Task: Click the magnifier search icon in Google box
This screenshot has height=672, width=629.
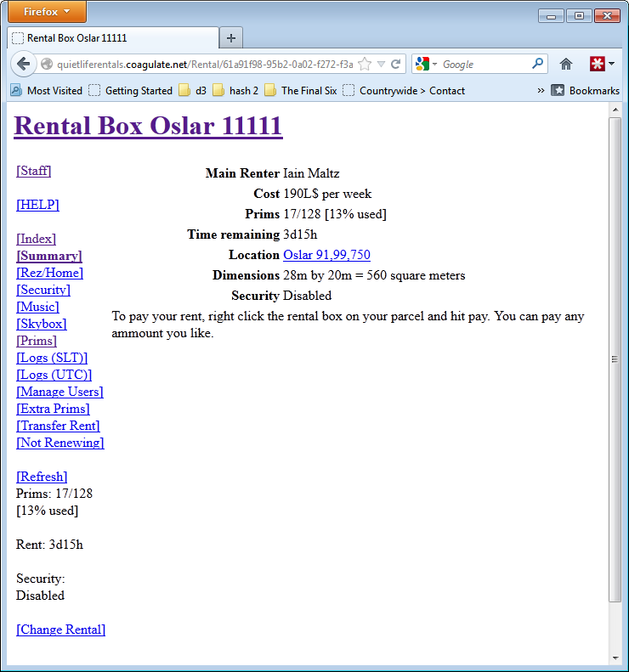Action: [x=537, y=64]
